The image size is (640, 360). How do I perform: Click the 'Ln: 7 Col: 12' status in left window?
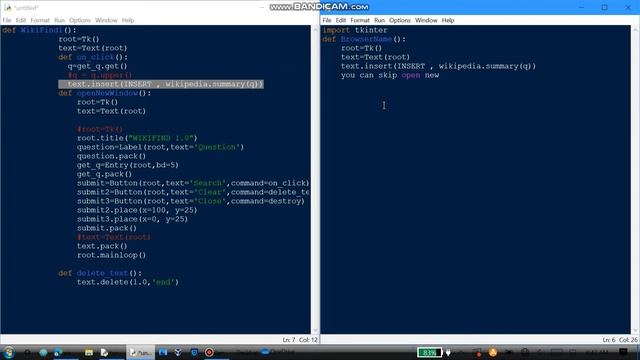pyautogui.click(x=300, y=340)
